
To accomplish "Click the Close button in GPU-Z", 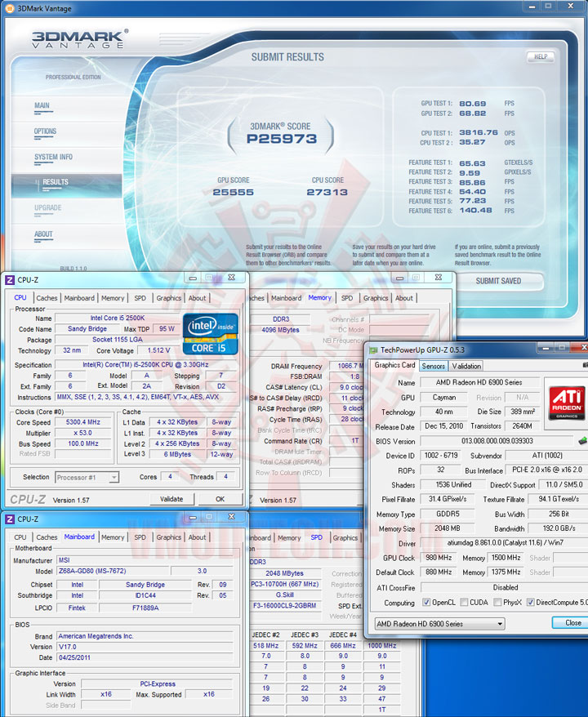I will pos(572,623).
